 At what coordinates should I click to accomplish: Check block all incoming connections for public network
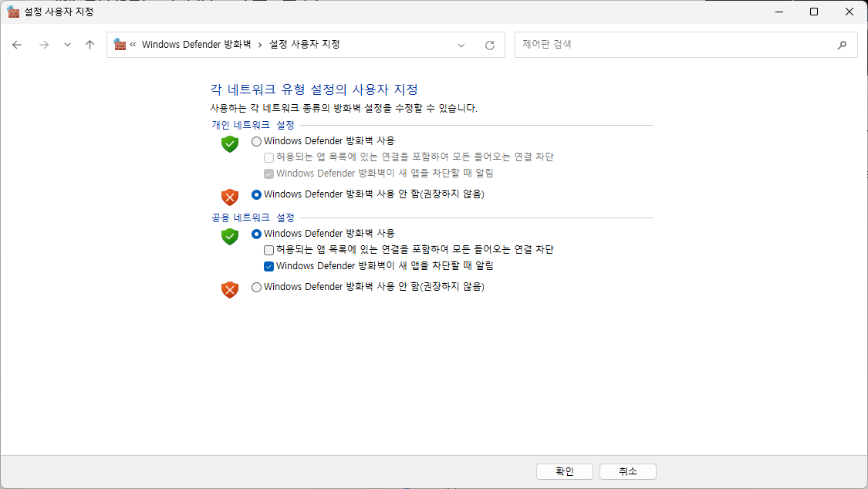pos(269,250)
